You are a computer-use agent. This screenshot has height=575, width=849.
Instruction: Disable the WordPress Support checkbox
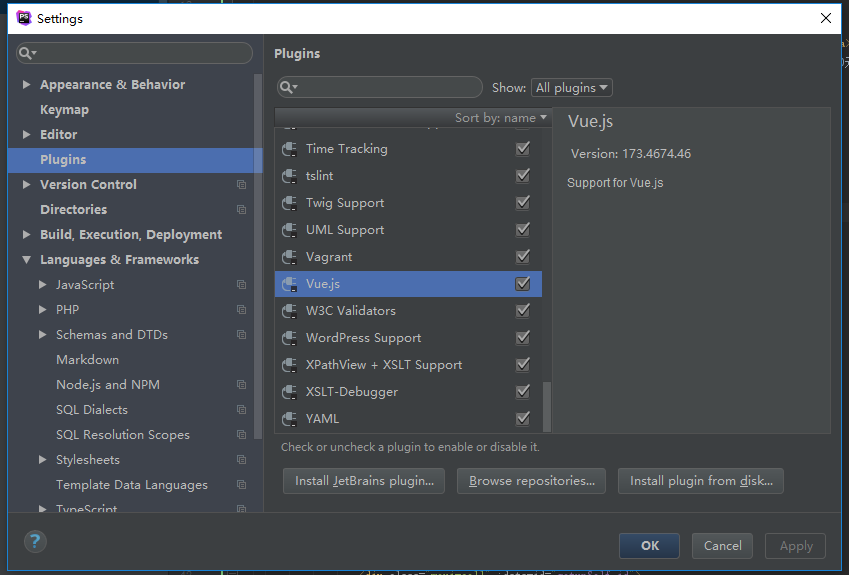pos(523,337)
